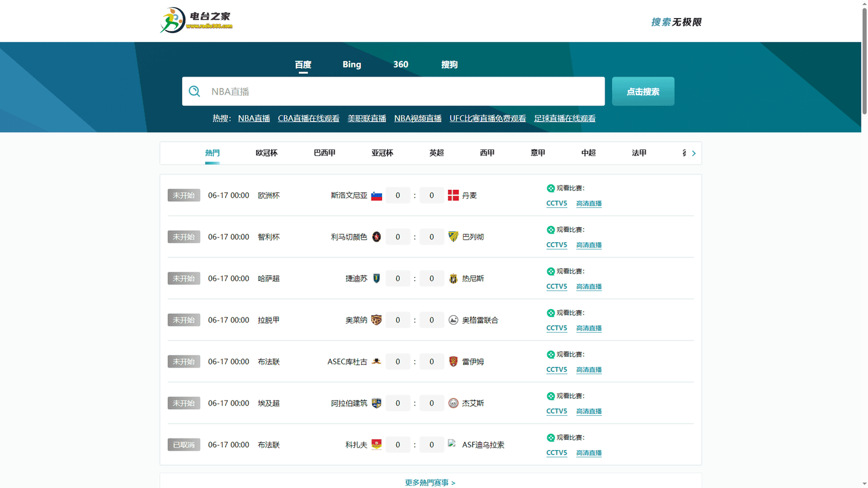Open hot search link CBA直播在线观看
This screenshot has height=488, width=868.
[x=309, y=119]
